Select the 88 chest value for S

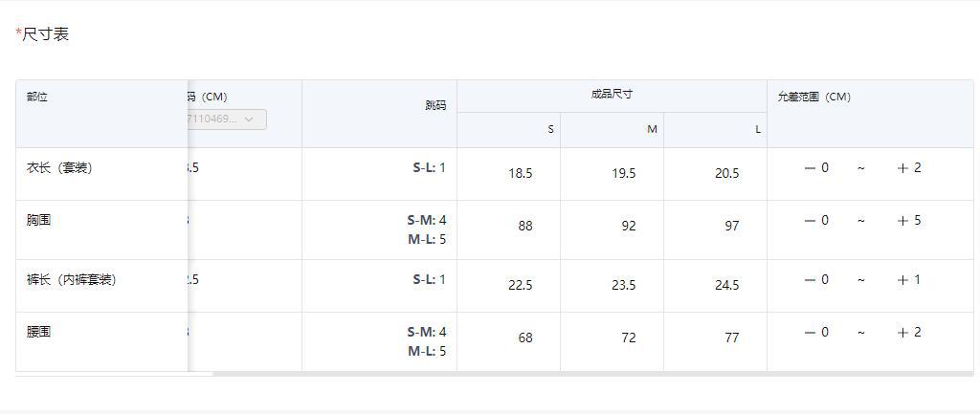tap(524, 227)
